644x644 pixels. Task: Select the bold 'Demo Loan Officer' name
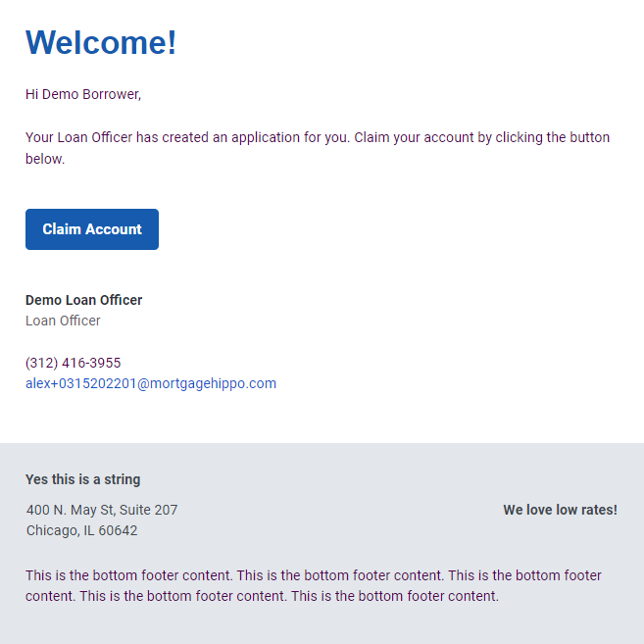83,300
